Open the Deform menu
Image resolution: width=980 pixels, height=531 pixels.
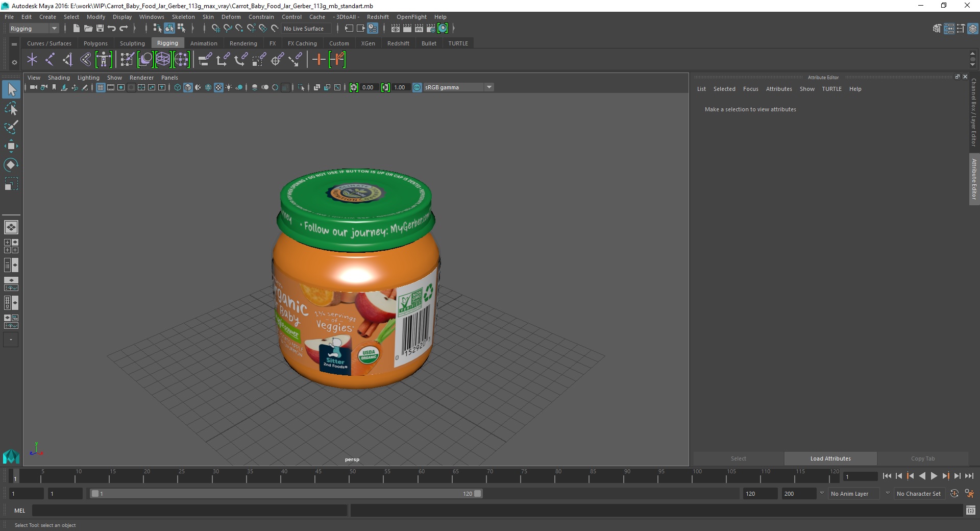point(231,17)
